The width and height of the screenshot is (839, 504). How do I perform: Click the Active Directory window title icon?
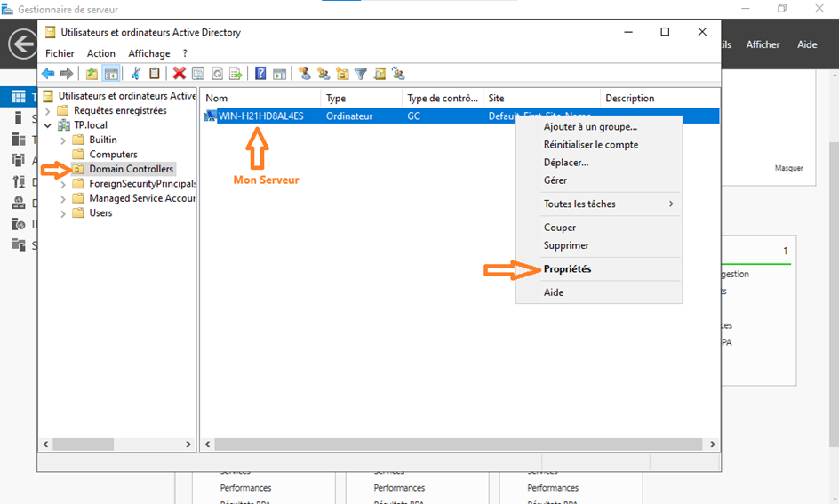(51, 32)
